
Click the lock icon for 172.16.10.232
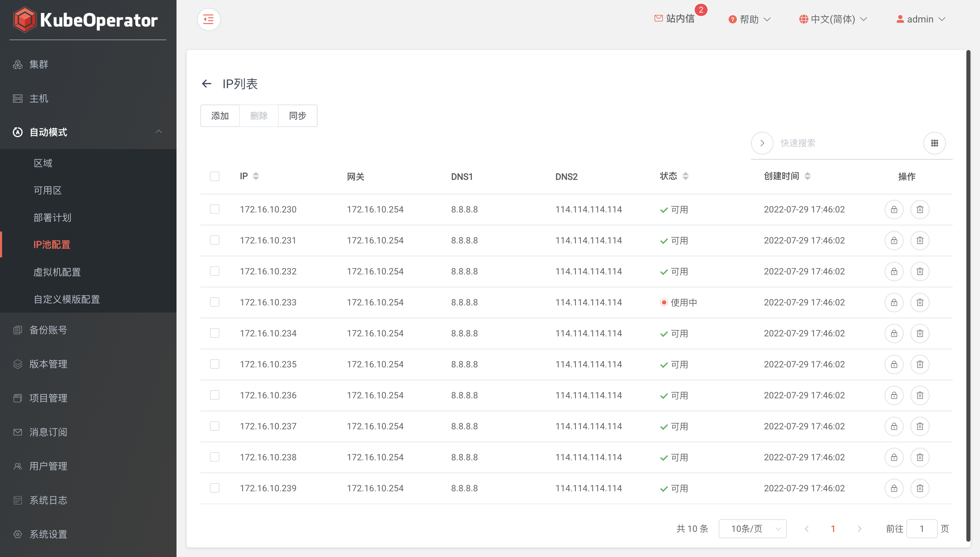click(x=894, y=272)
